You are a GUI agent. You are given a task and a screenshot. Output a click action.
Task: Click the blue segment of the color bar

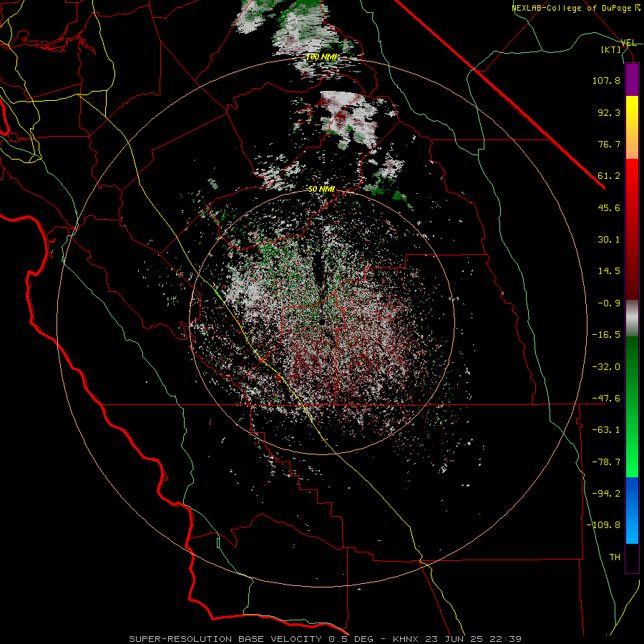[x=632, y=510]
